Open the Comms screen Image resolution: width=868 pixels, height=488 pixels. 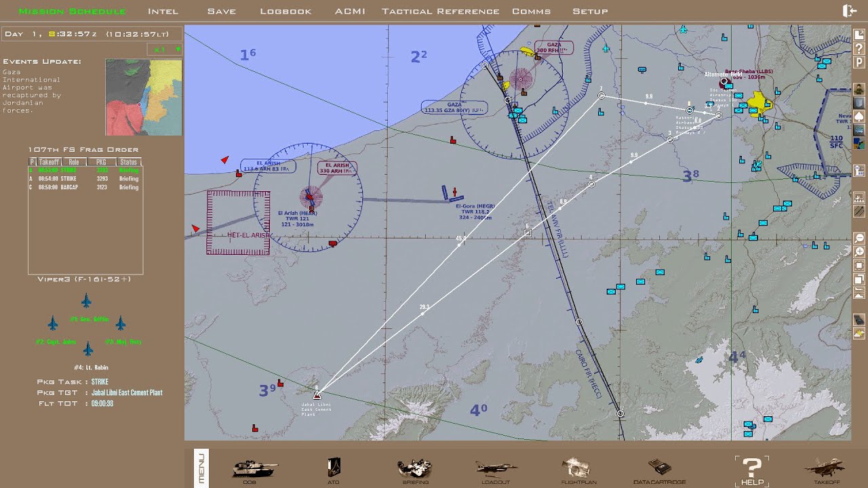tap(532, 12)
